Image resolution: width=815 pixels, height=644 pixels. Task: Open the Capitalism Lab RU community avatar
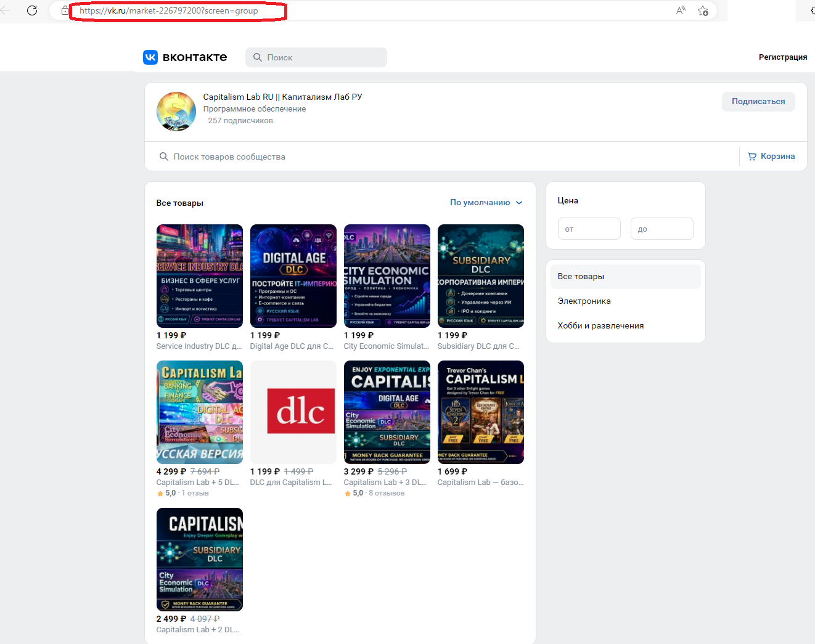click(x=176, y=112)
